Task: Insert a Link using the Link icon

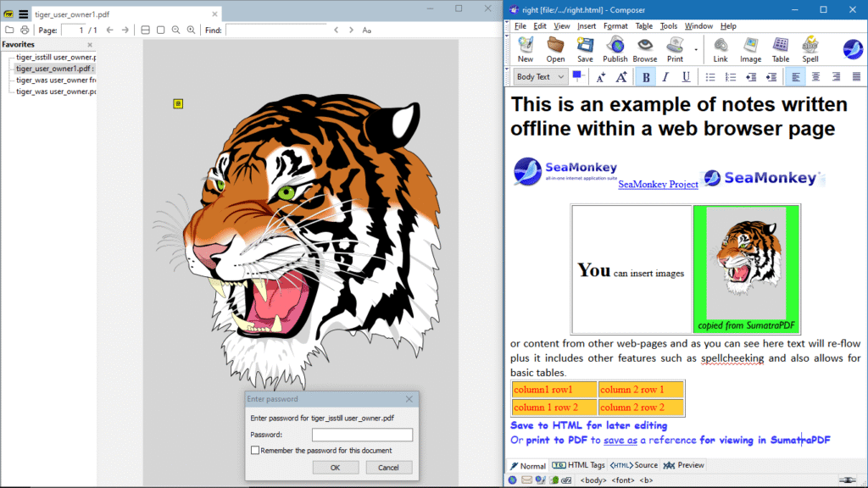Action: 721,49
